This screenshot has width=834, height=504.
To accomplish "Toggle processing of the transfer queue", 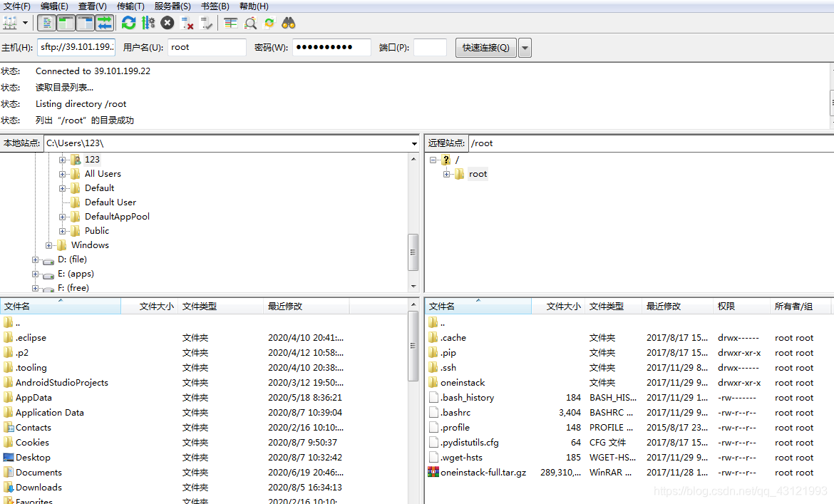I will (x=148, y=23).
